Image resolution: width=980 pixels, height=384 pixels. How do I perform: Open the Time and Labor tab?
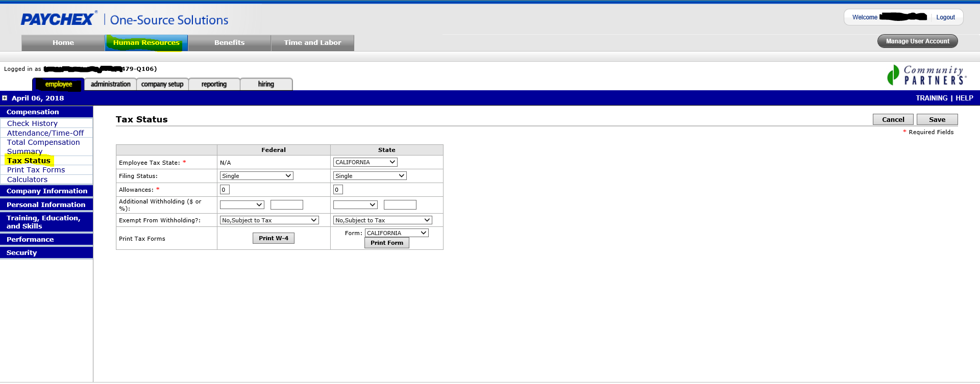tap(312, 43)
